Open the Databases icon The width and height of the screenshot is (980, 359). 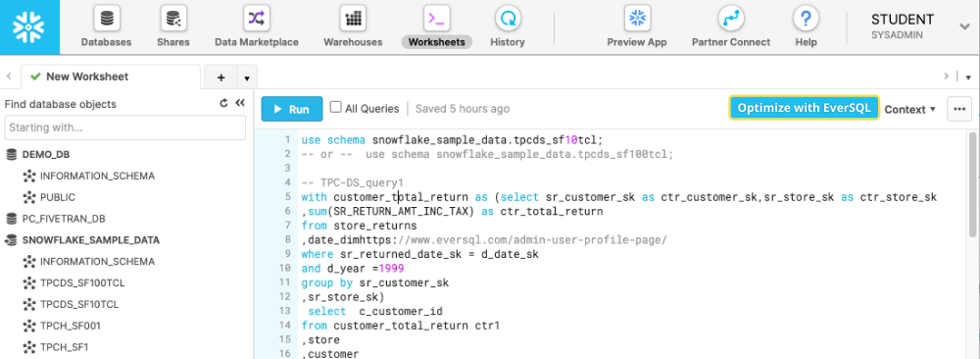tap(107, 18)
